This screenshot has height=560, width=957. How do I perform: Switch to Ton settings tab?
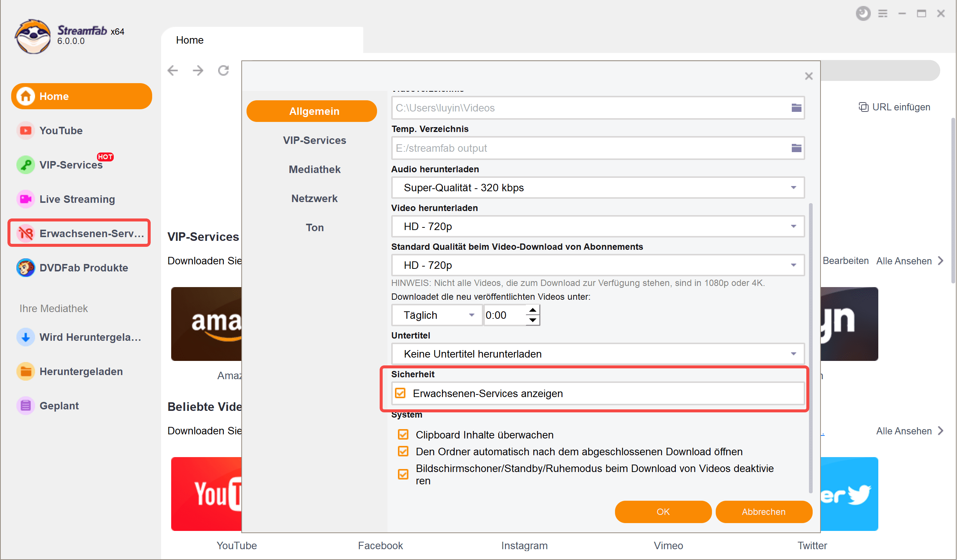314,227
